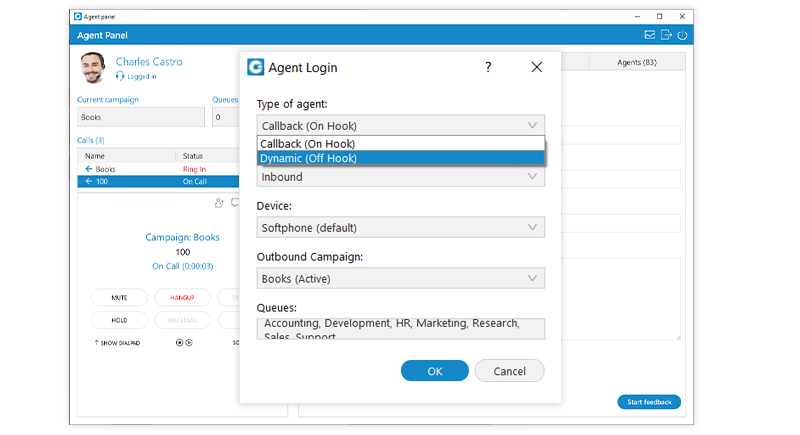
Task: Click the logout door icon in header
Action: click(x=666, y=35)
